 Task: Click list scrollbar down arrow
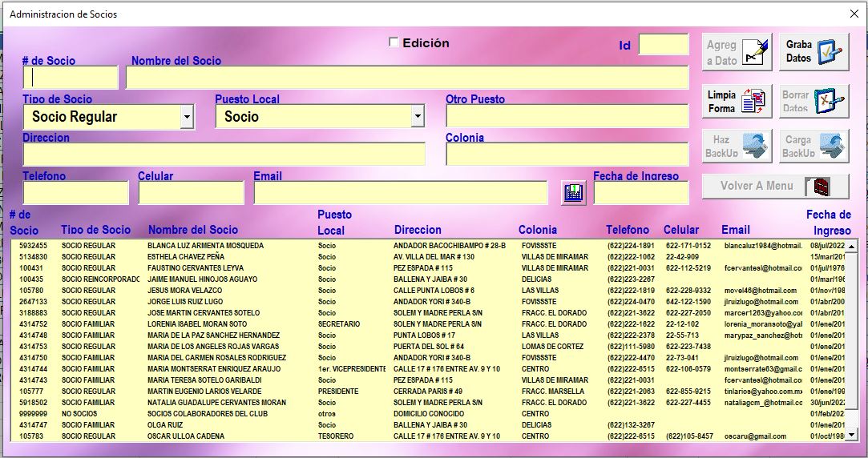tap(851, 434)
